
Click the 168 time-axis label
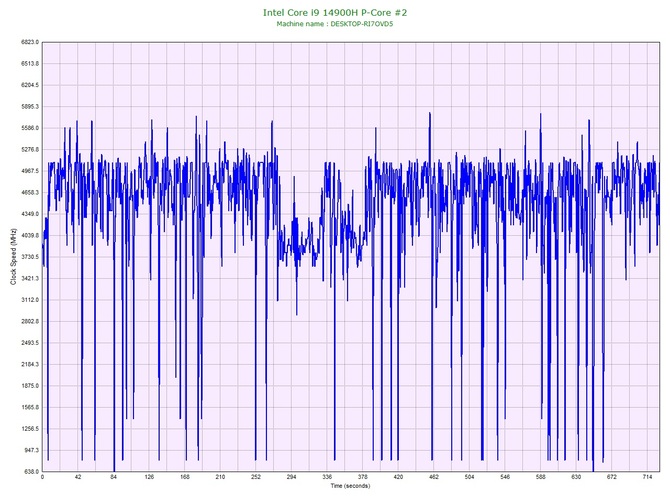185,477
